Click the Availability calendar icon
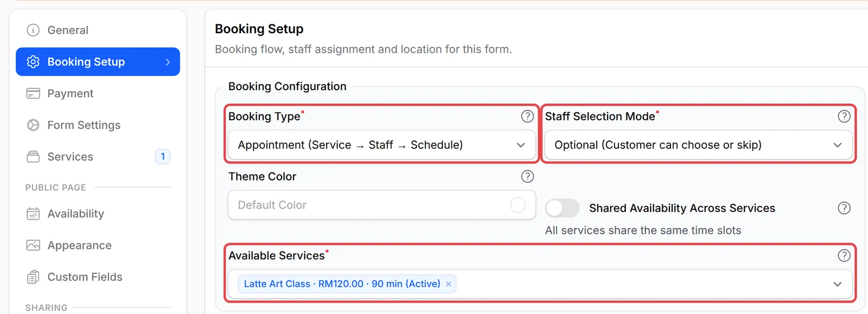The image size is (868, 314). 33,213
